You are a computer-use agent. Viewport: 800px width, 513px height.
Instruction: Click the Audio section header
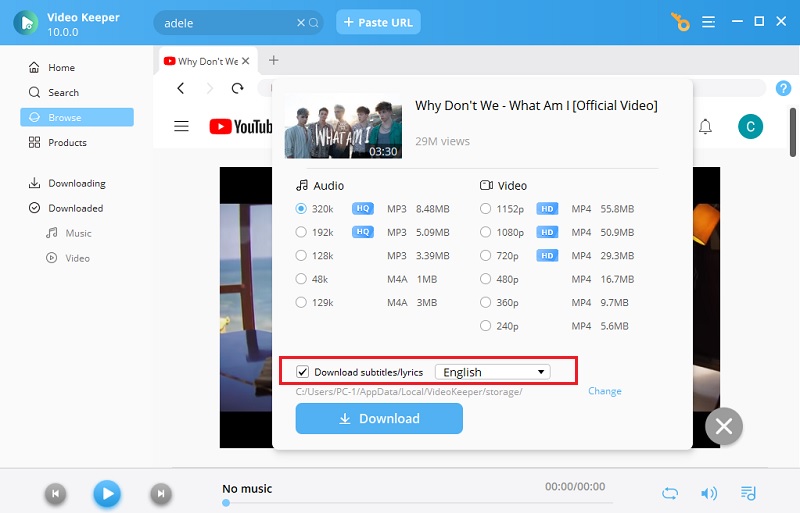(320, 185)
